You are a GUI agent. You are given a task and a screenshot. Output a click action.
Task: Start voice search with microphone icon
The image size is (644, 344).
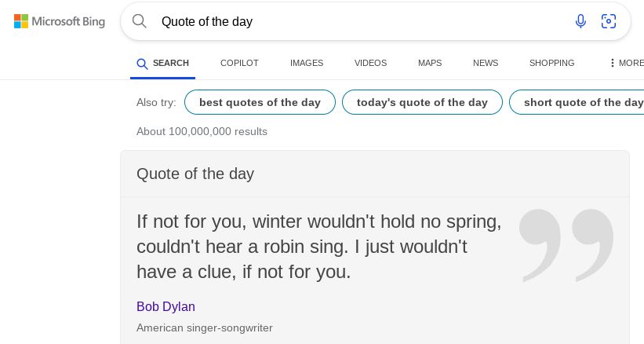point(580,21)
